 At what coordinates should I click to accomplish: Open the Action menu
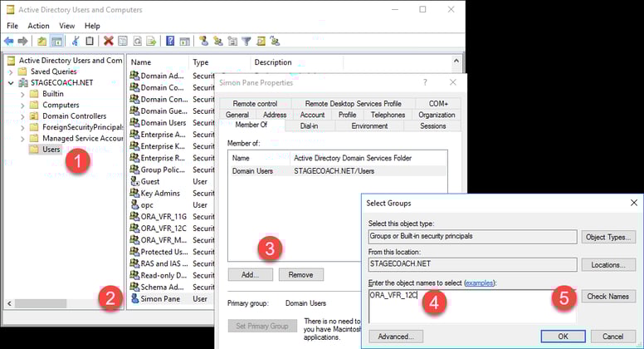(x=38, y=26)
